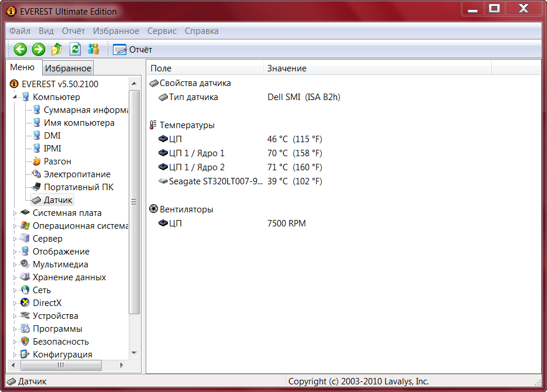Expand the DirectX node

15,303
